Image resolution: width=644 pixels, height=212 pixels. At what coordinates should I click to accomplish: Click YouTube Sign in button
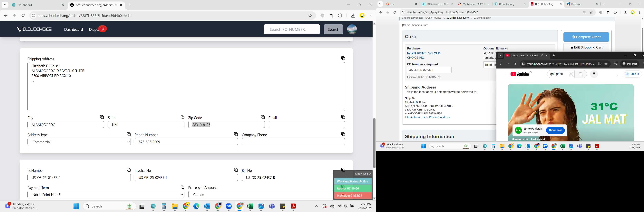[632, 74]
